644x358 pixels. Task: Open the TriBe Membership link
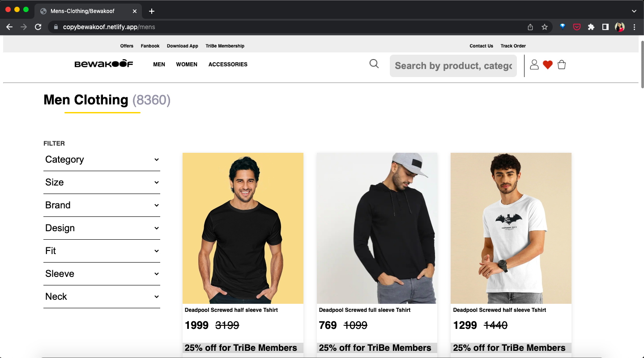(x=225, y=46)
